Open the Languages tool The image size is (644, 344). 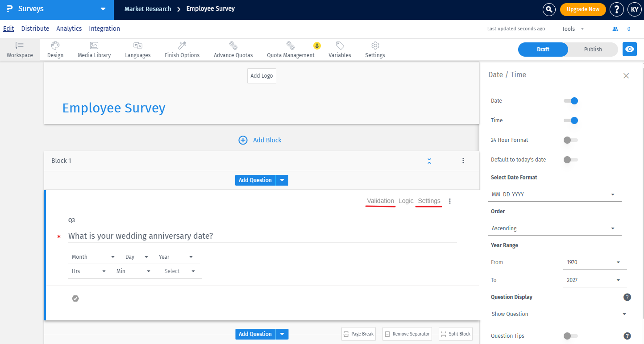click(x=137, y=50)
